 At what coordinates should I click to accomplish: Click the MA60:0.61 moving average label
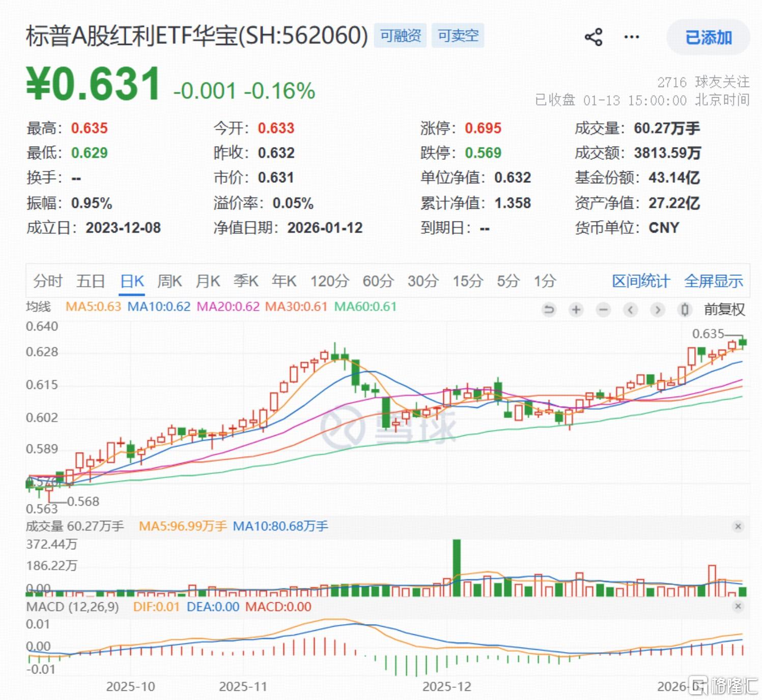365,306
